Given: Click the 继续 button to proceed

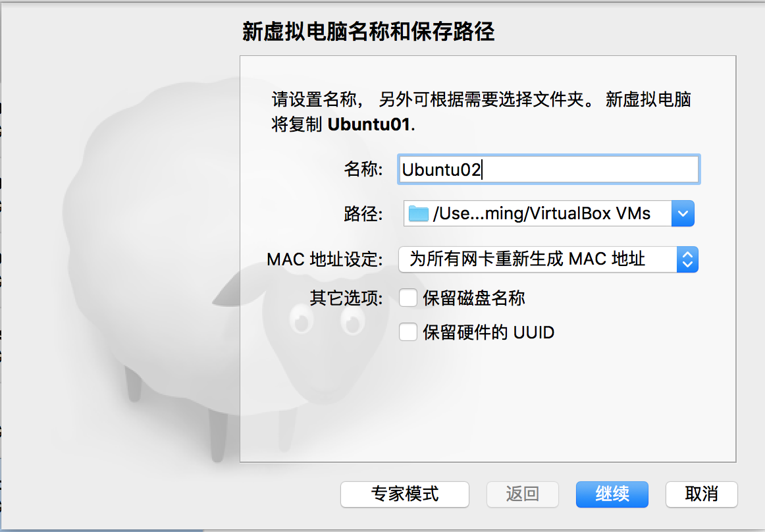Looking at the screenshot, I should (612, 494).
